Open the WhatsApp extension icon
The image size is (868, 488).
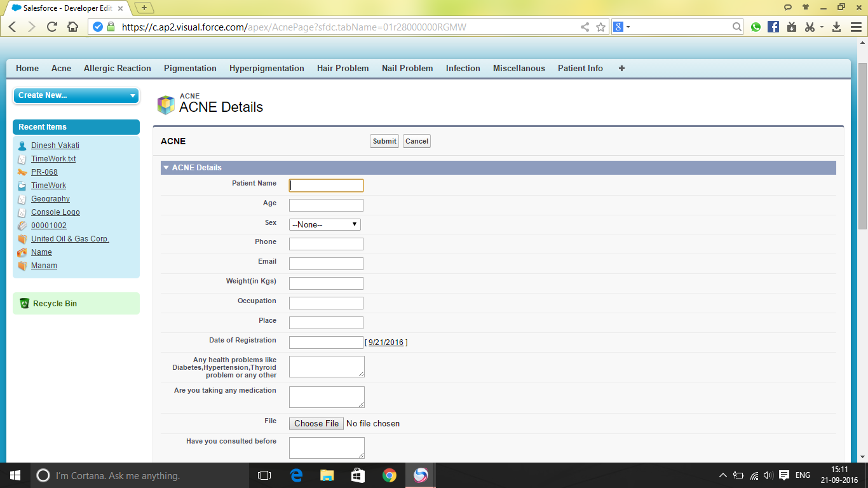click(756, 27)
